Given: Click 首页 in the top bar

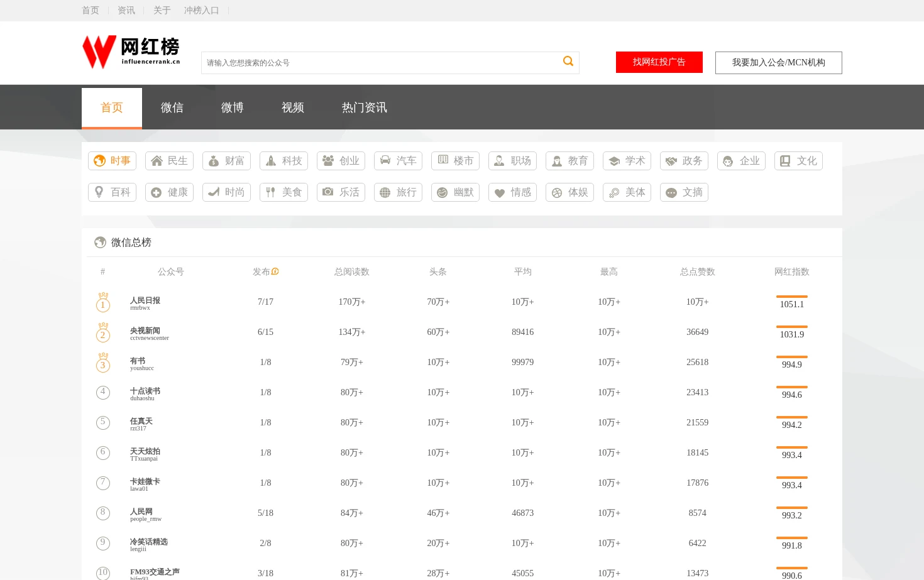Looking at the screenshot, I should (91, 11).
